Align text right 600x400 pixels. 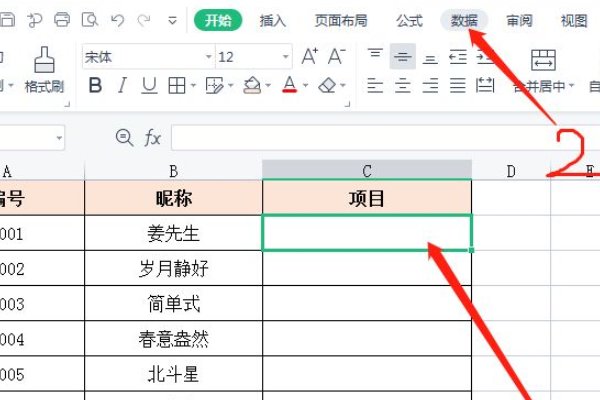pyautogui.click(x=430, y=85)
